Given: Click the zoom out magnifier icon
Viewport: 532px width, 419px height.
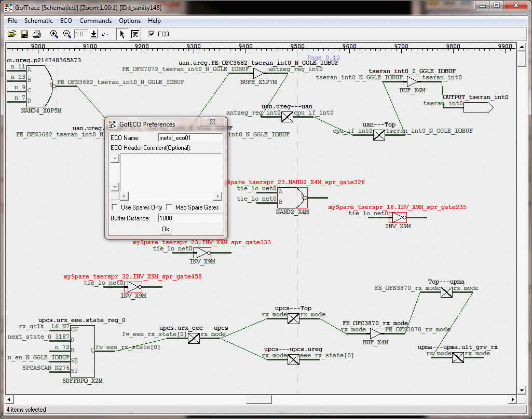Looking at the screenshot, I should pos(67,34).
